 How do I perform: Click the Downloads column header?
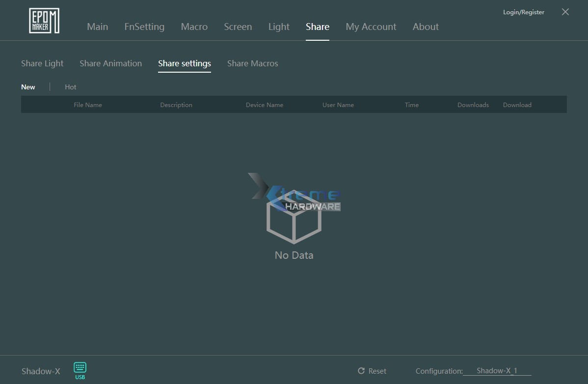[x=473, y=105]
